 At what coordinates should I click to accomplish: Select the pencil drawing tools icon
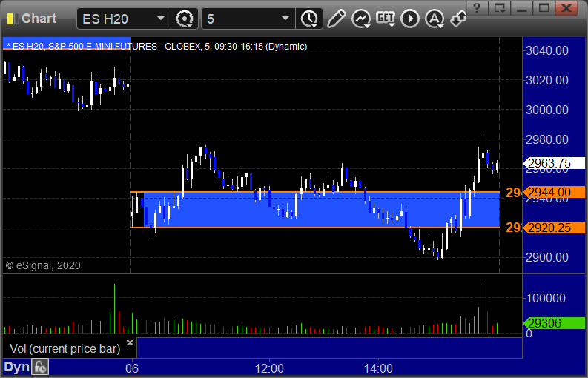336,19
